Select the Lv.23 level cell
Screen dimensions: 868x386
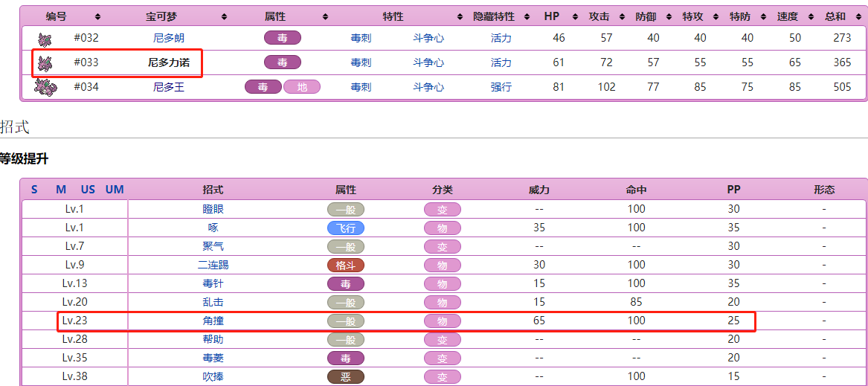tap(74, 321)
